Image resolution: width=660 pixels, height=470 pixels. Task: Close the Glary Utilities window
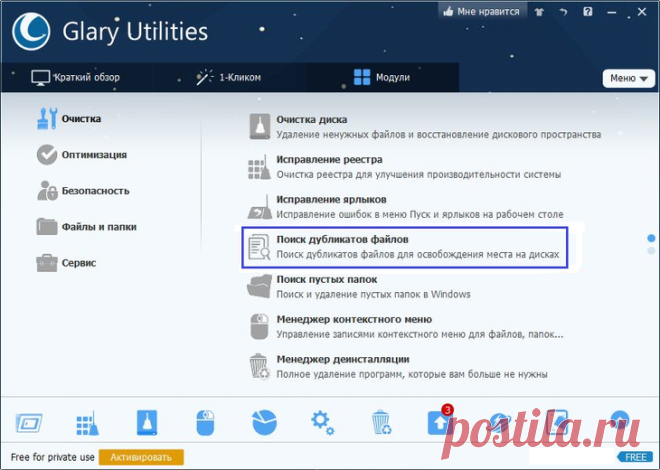tap(641, 12)
